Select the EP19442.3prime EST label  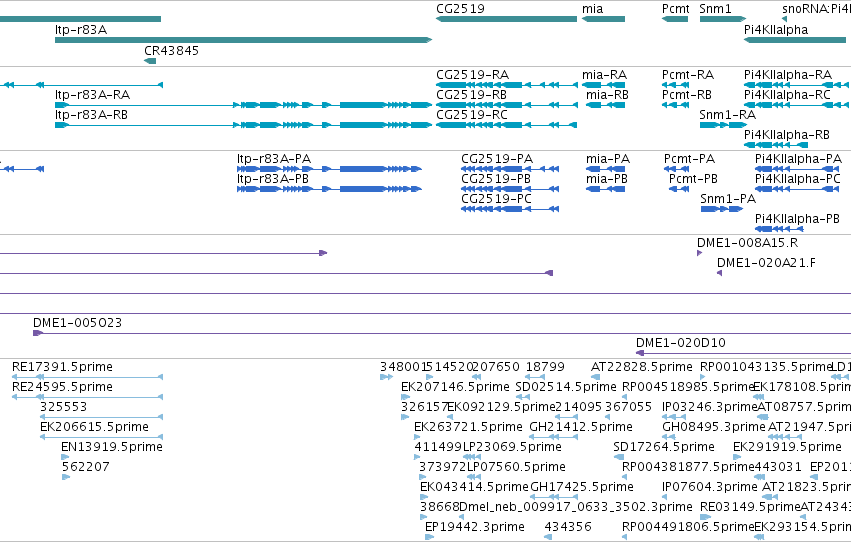pos(474,527)
